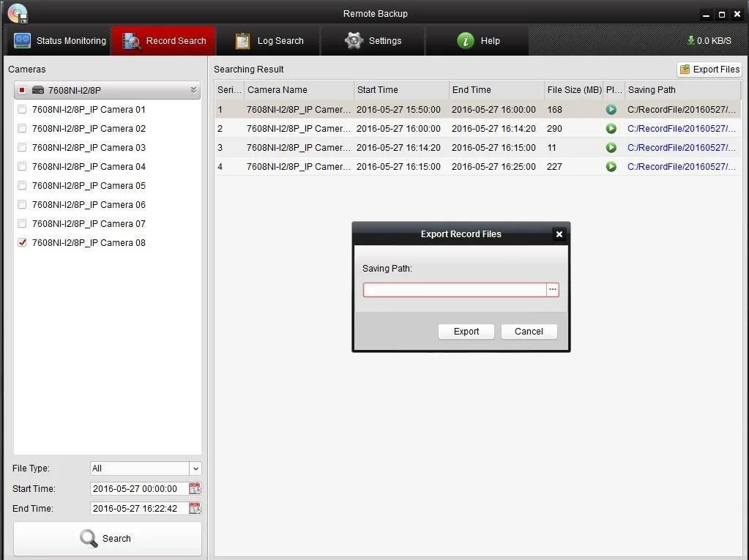Open the File Type dropdown
749x560 pixels.
tap(195, 468)
